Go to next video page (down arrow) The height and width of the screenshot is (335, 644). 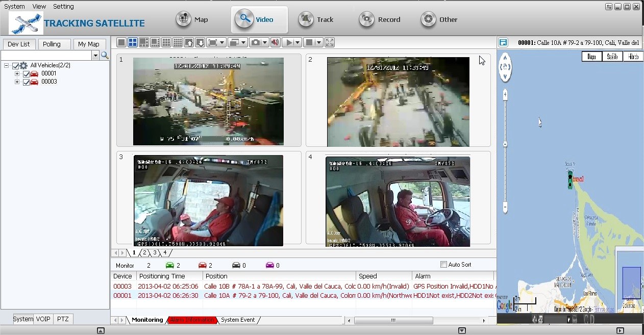click(x=200, y=42)
